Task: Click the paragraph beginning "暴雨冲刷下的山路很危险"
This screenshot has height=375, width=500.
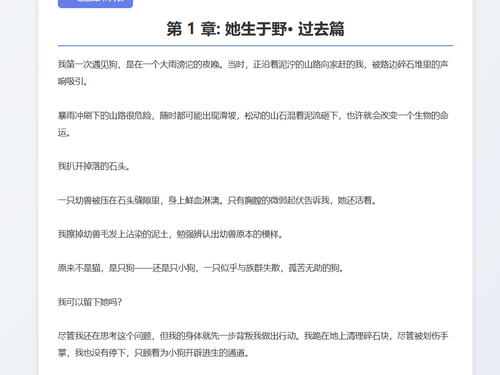Action: coord(253,124)
